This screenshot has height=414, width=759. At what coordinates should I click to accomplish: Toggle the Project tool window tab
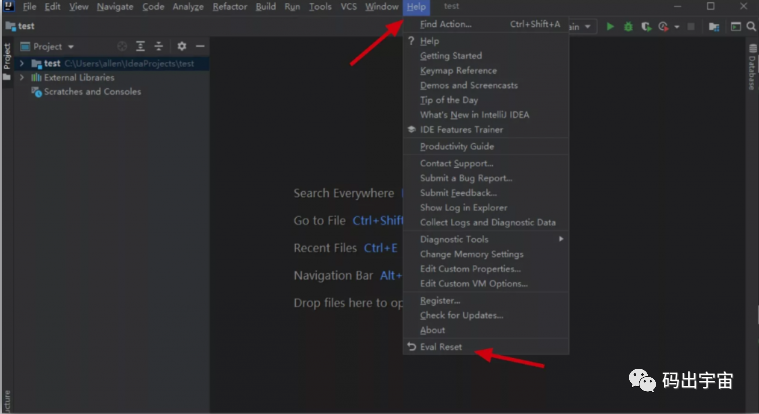point(7,62)
